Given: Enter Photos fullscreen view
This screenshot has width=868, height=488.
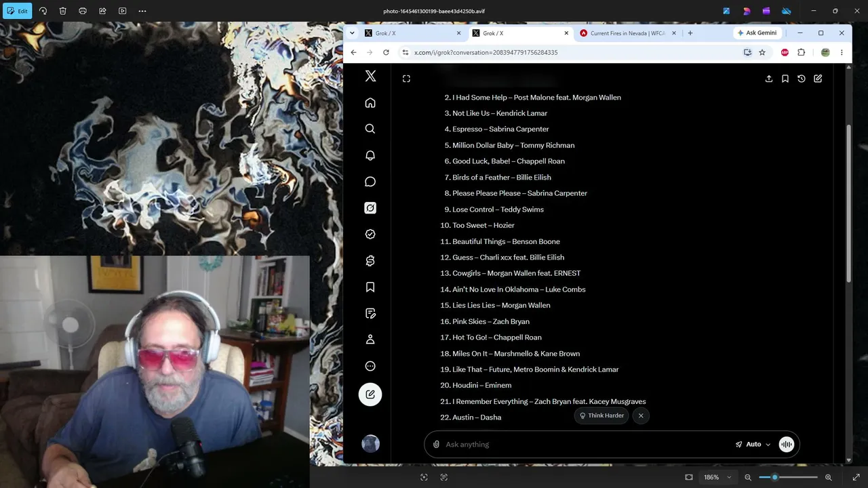Looking at the screenshot, I should pyautogui.click(x=856, y=477).
